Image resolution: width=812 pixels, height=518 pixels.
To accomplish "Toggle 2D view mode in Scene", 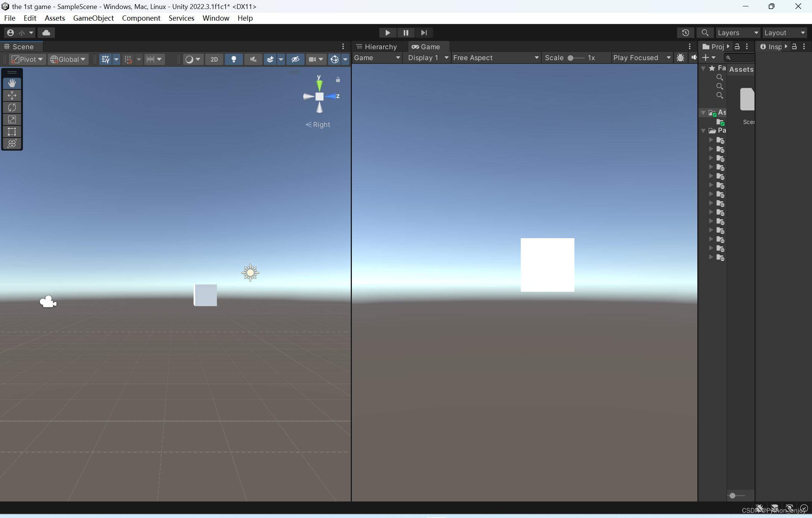I will pos(214,59).
